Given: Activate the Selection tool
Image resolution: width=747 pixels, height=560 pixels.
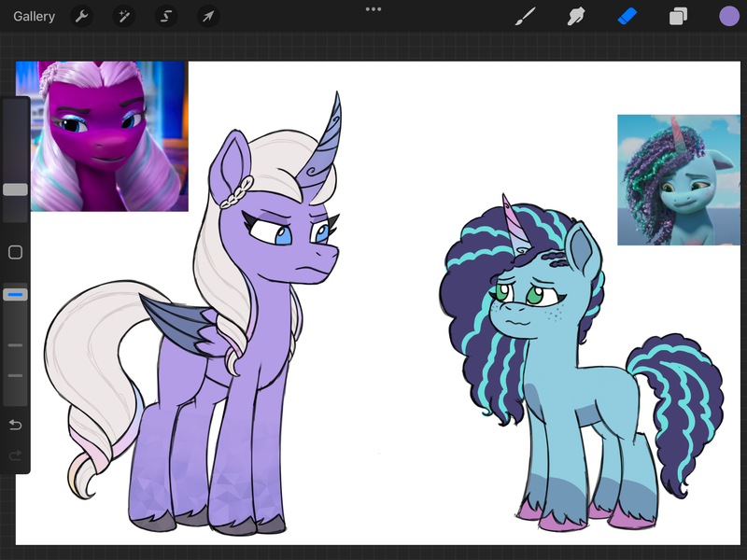Looking at the screenshot, I should pyautogui.click(x=166, y=16).
